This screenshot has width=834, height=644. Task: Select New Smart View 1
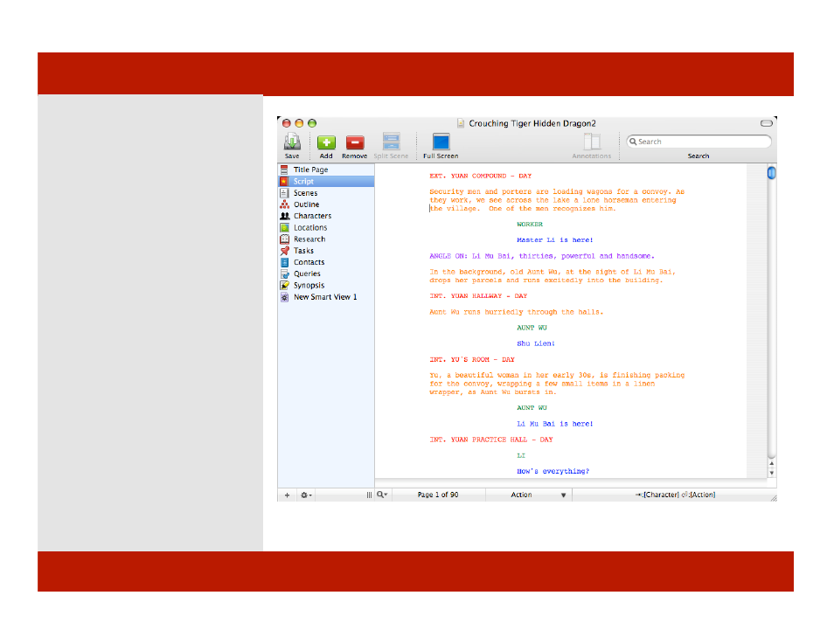click(326, 297)
